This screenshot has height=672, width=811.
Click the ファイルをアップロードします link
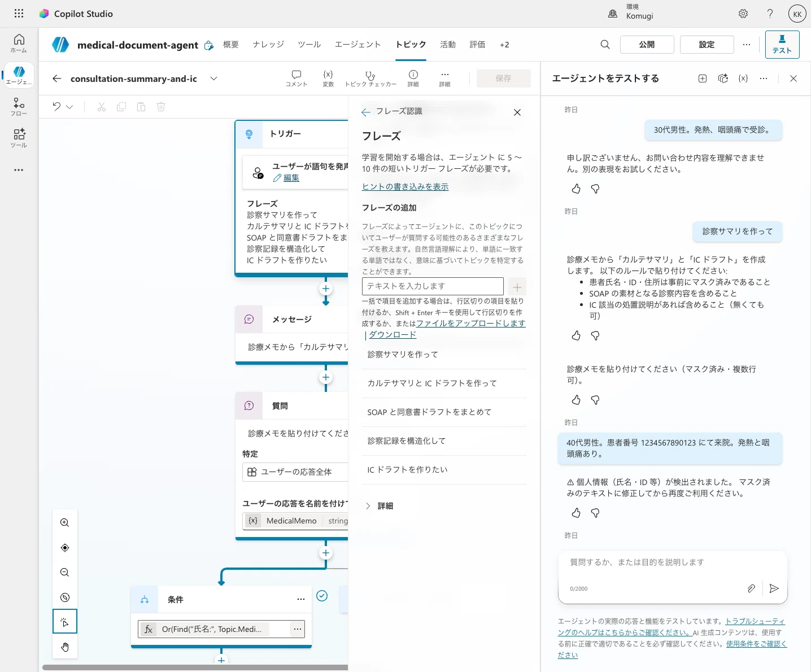471,324
